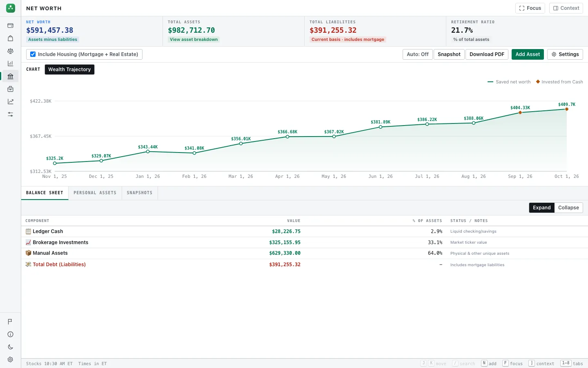588x368 pixels.
Task: Click the $409.7K chart data point
Action: [567, 109]
